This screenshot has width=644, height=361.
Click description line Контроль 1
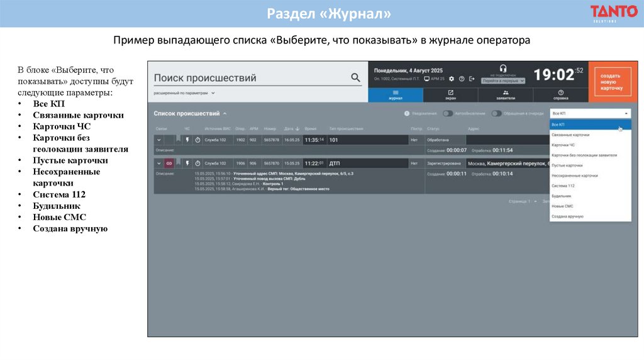click(238, 184)
